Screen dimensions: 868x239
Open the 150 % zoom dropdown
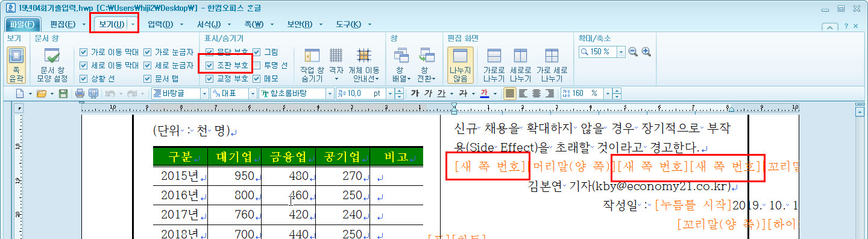pos(621,52)
